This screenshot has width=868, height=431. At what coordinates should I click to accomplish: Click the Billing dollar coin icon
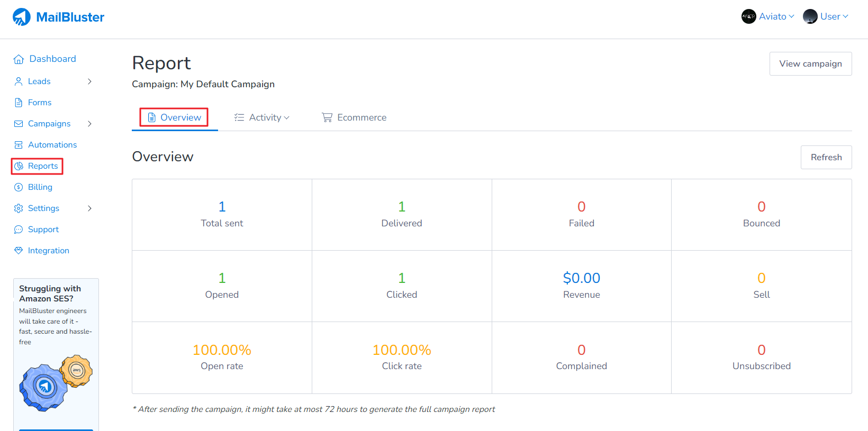(x=19, y=187)
